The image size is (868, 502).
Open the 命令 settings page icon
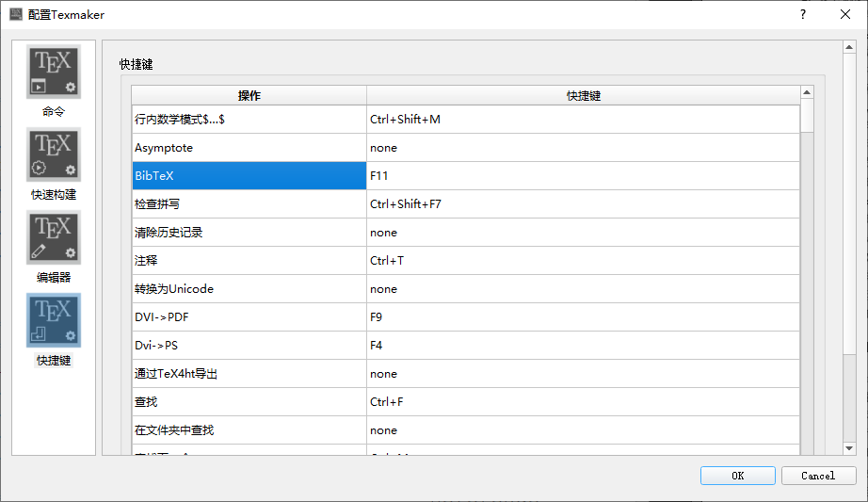53,72
